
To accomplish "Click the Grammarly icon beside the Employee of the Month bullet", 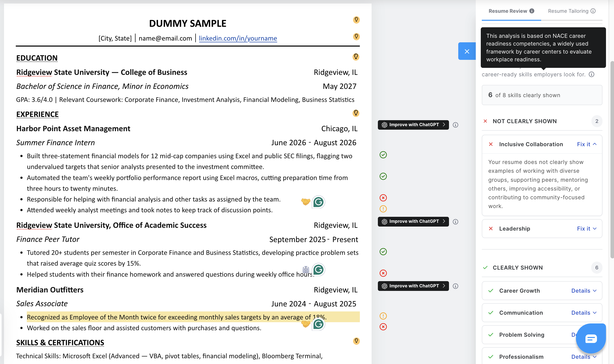I will tap(319, 324).
